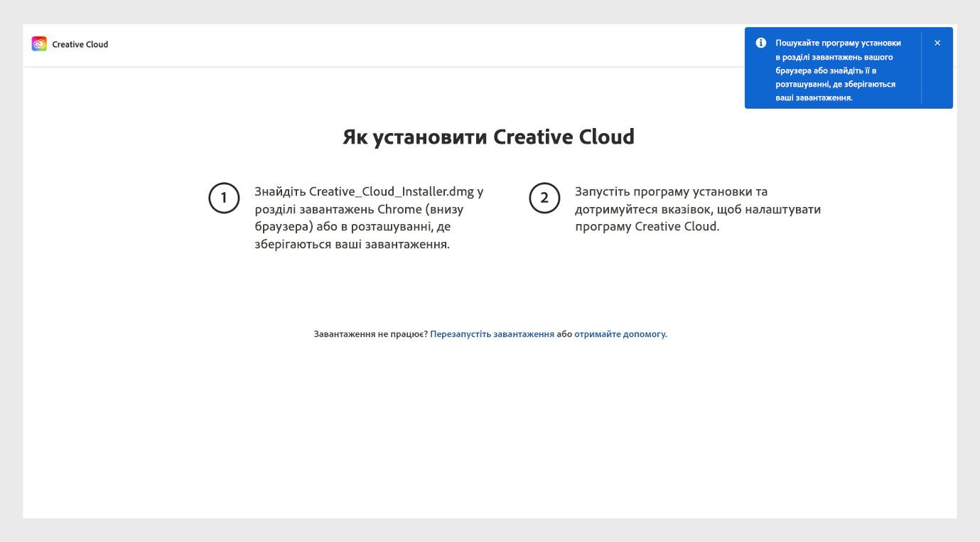The image size is (980, 542).
Task: Click the Завантаження не працює? text
Action: pyautogui.click(x=370, y=334)
